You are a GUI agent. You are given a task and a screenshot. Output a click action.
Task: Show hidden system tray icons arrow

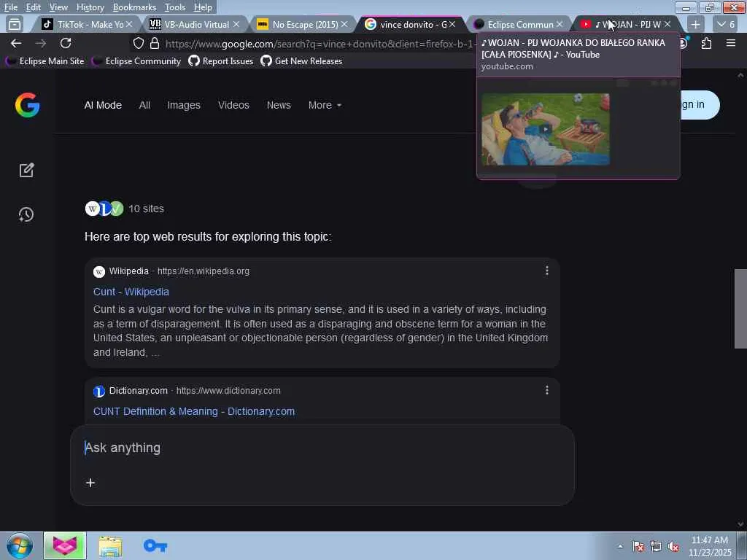[x=620, y=546]
